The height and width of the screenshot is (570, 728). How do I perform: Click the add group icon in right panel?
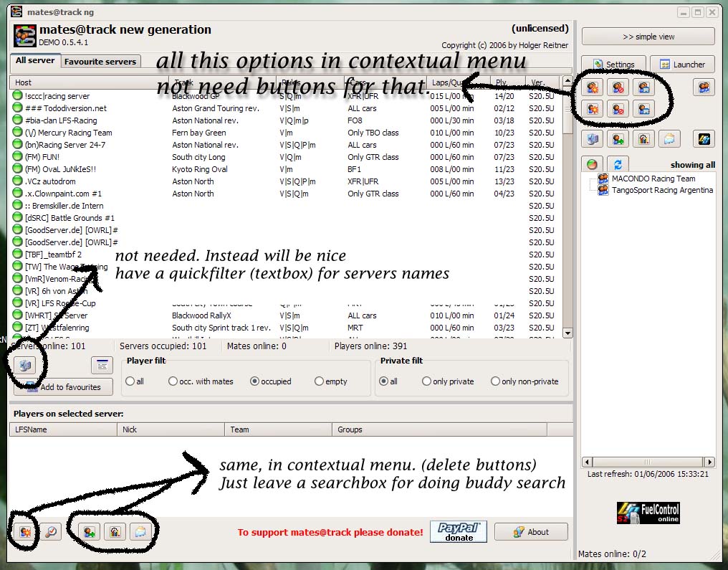[593, 87]
